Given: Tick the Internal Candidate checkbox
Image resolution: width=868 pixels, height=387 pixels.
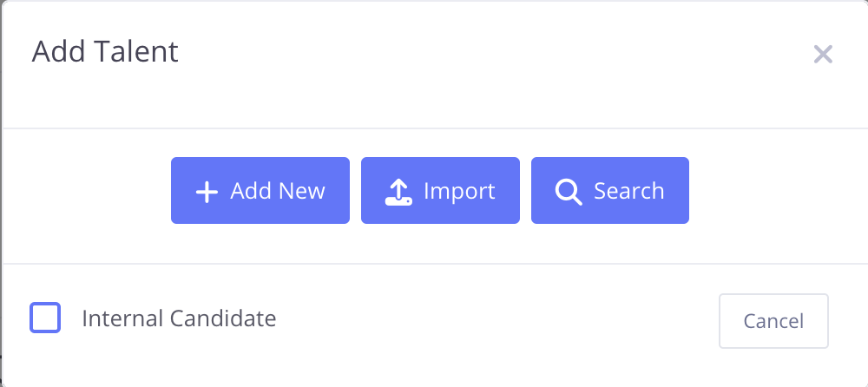Looking at the screenshot, I should (x=45, y=318).
